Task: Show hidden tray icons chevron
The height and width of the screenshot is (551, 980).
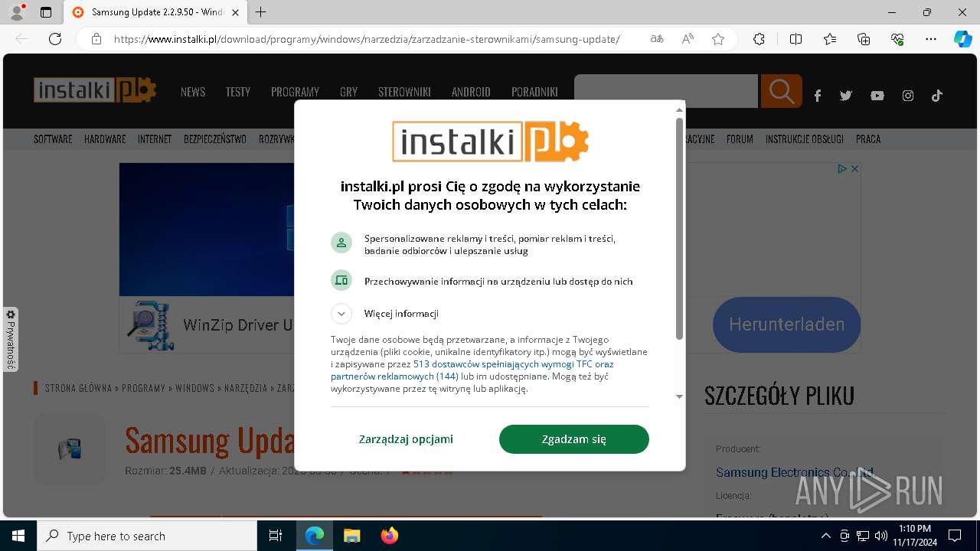Action: pos(825,536)
